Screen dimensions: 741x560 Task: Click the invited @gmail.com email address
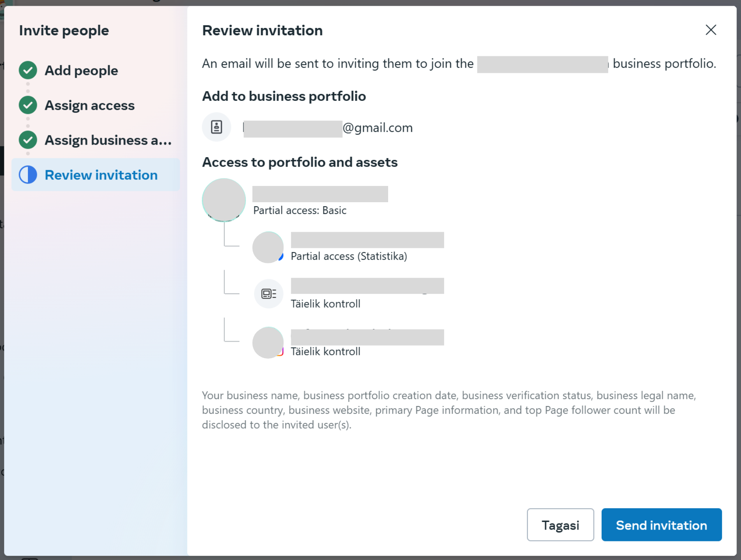[328, 128]
